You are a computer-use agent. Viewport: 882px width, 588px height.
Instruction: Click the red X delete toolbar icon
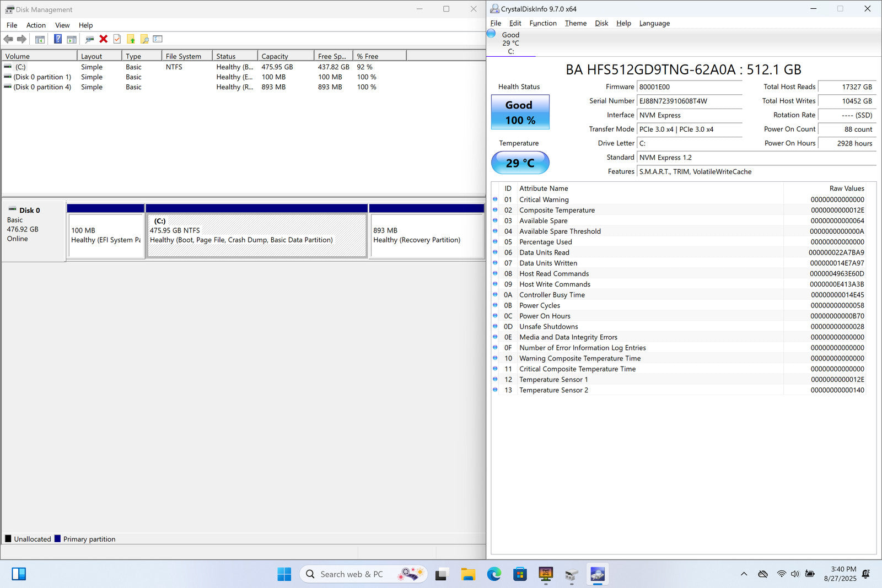tap(103, 39)
